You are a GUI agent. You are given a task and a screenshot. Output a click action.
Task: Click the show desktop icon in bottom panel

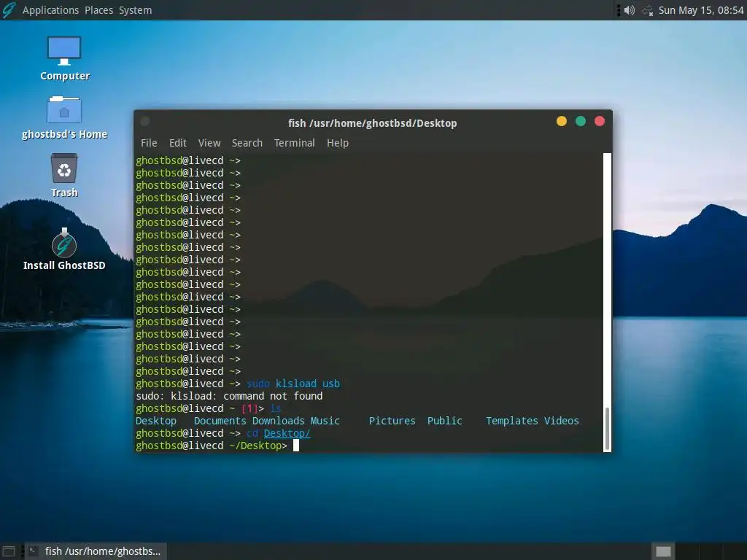pos(9,551)
